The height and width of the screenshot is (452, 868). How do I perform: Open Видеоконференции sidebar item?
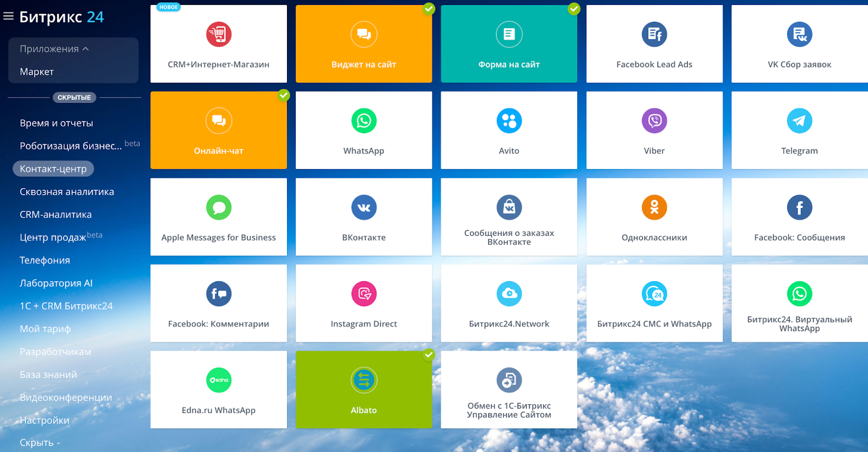66,397
